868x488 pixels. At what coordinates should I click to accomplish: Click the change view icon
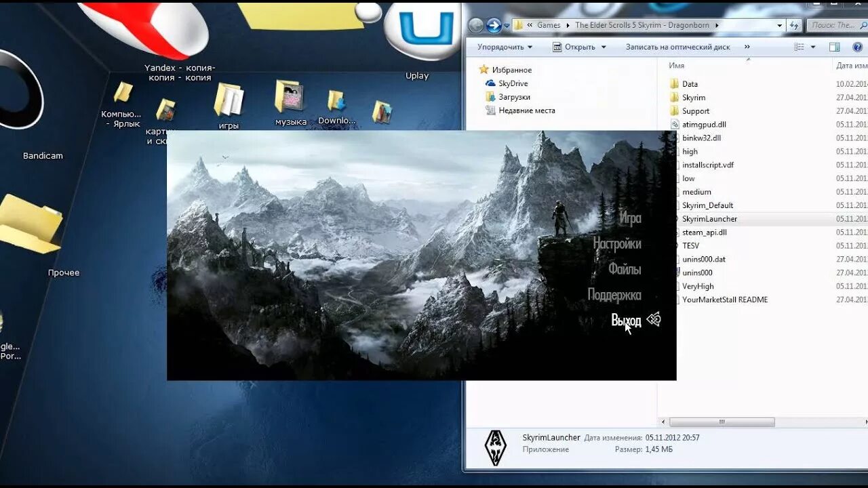[x=799, y=47]
